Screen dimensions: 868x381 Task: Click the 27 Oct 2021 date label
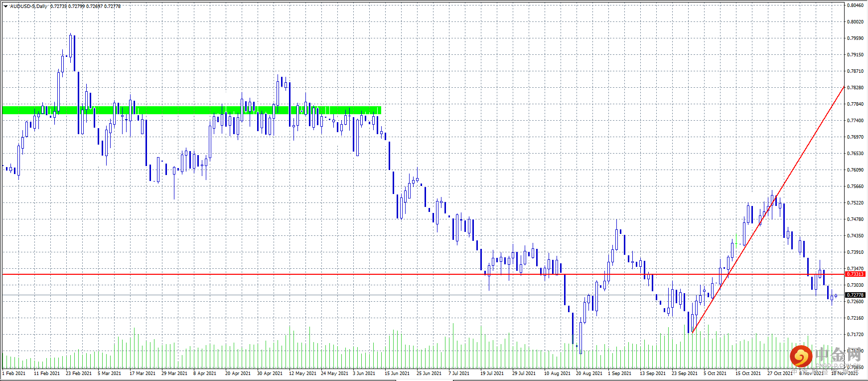780,373
